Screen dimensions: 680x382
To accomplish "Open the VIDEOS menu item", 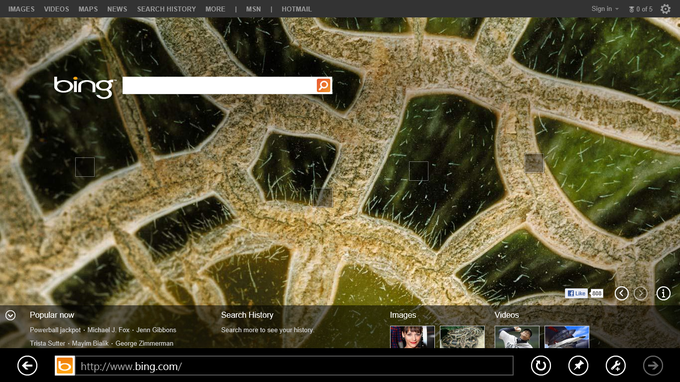I will (x=56, y=9).
